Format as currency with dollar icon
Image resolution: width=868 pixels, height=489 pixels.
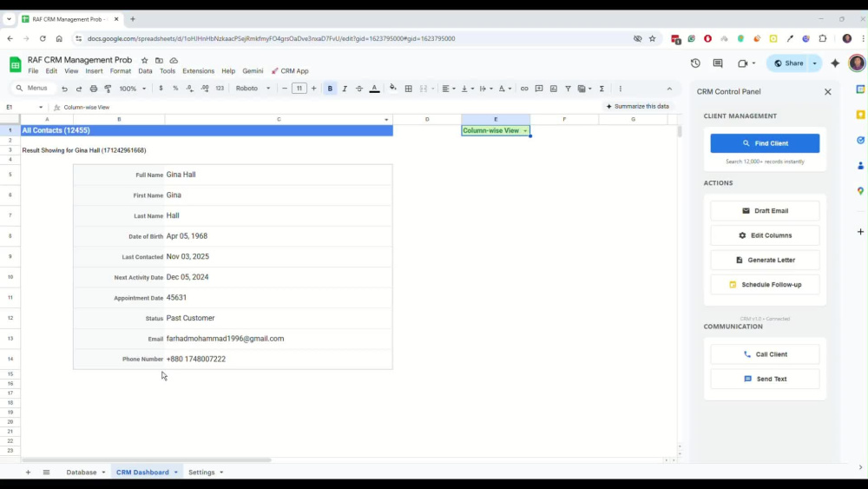click(161, 89)
